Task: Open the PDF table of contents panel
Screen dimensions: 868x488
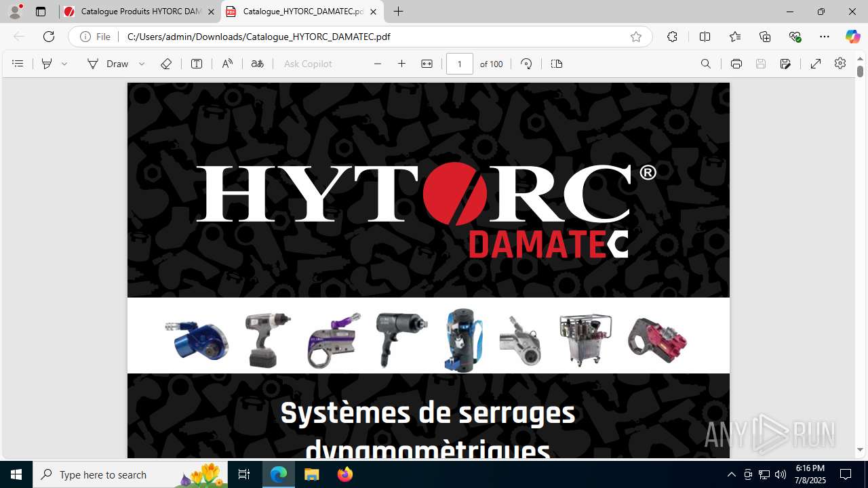Action: pyautogui.click(x=18, y=64)
